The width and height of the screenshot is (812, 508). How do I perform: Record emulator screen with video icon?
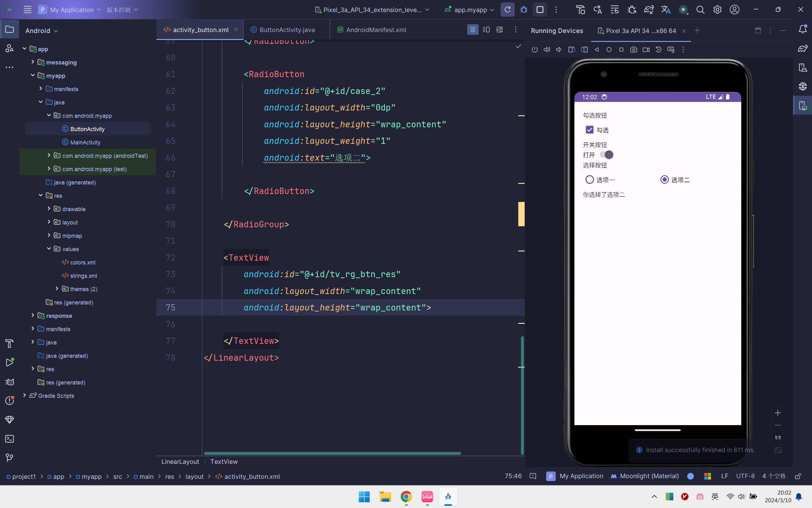click(646, 50)
